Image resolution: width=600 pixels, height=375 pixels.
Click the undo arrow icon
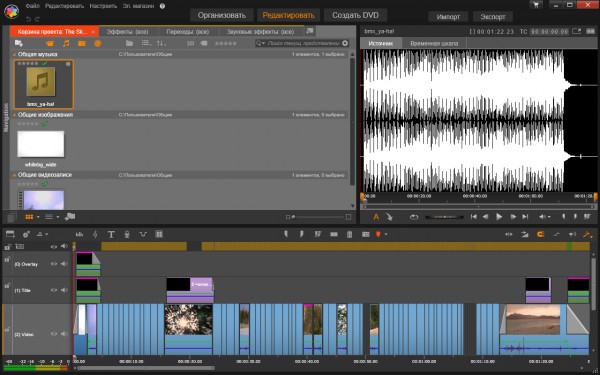[x=28, y=19]
